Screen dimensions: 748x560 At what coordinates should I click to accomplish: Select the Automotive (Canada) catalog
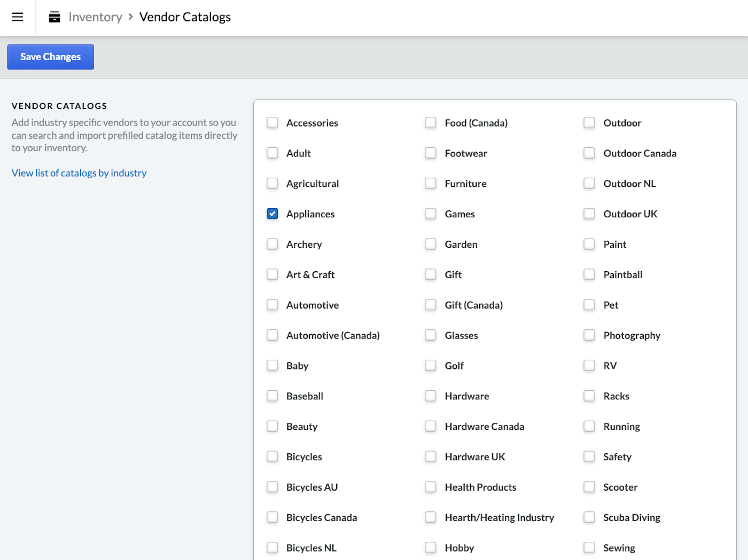(272, 335)
